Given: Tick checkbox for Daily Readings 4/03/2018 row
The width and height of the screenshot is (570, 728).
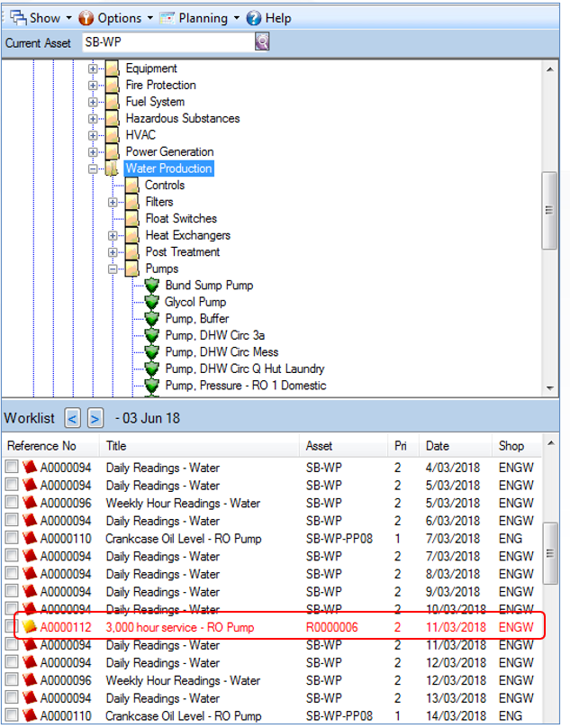Looking at the screenshot, I should click(12, 467).
